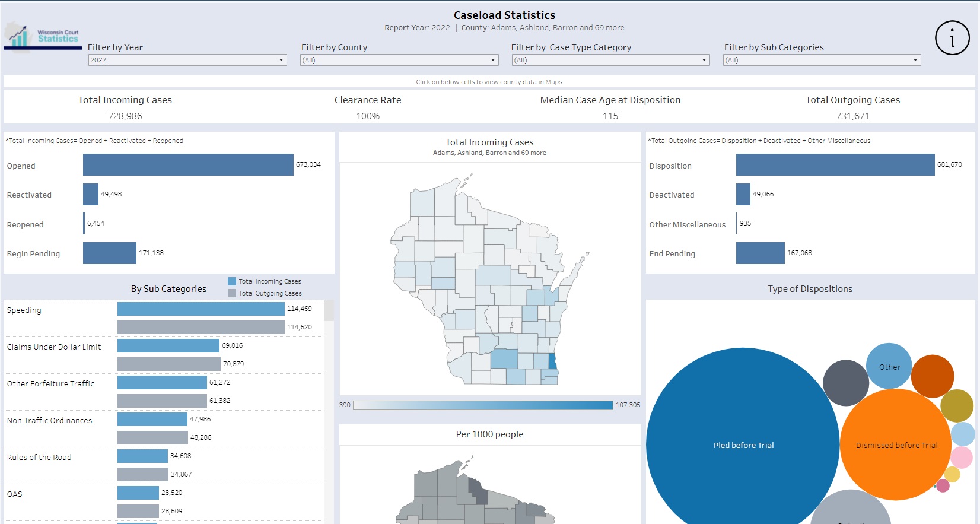The width and height of the screenshot is (980, 524).
Task: Select the Total Incoming Cases summary cell
Action: point(125,107)
